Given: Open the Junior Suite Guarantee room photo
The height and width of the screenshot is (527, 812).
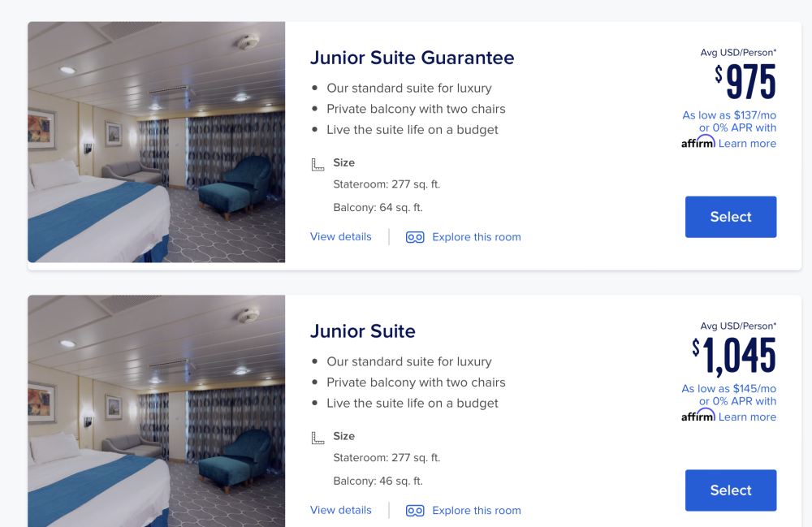Looking at the screenshot, I should (x=157, y=142).
